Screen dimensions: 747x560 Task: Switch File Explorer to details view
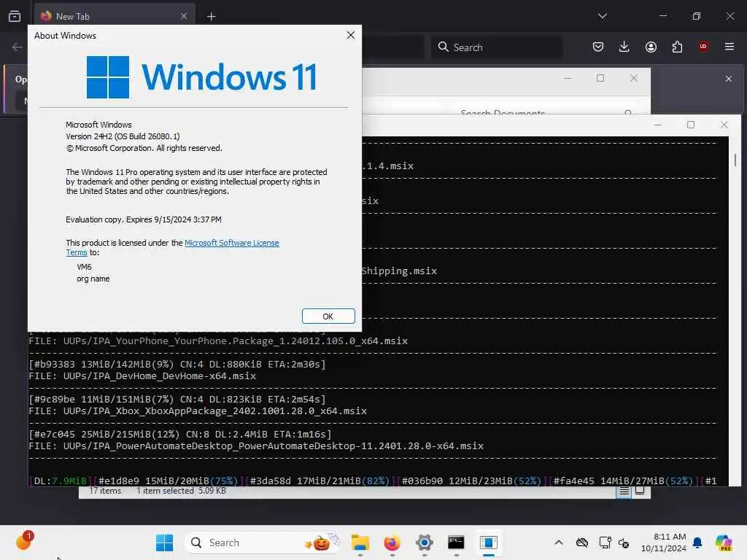click(624, 491)
